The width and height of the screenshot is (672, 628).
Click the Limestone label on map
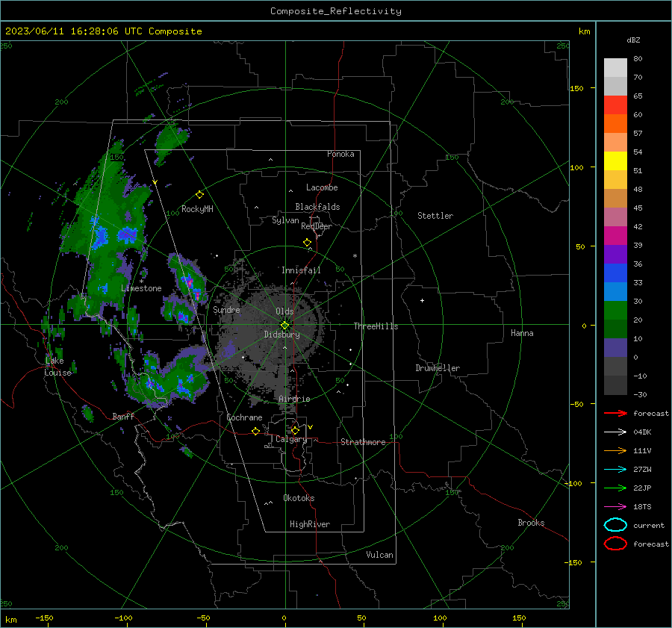coord(141,288)
